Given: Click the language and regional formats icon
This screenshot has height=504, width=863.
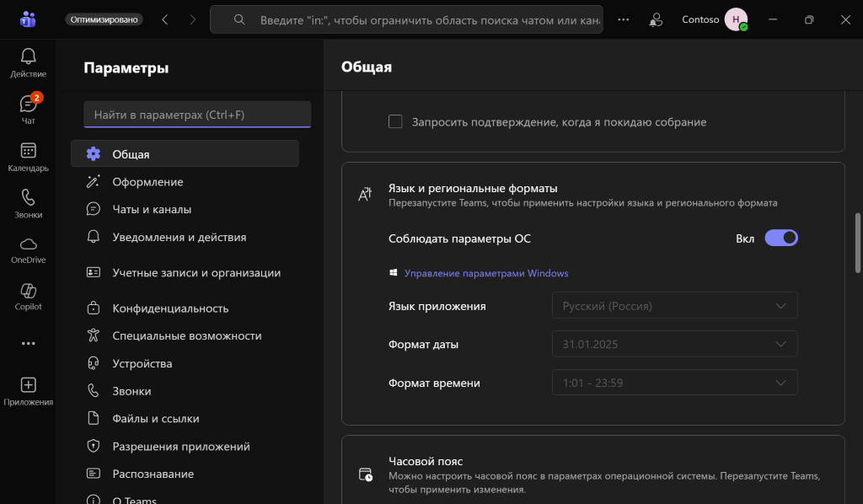Looking at the screenshot, I should pos(366,194).
